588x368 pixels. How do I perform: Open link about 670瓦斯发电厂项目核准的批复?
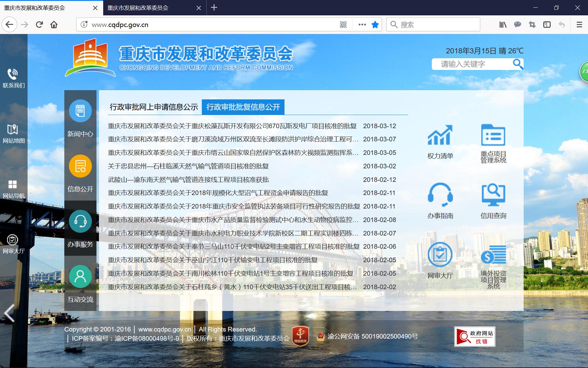point(232,126)
